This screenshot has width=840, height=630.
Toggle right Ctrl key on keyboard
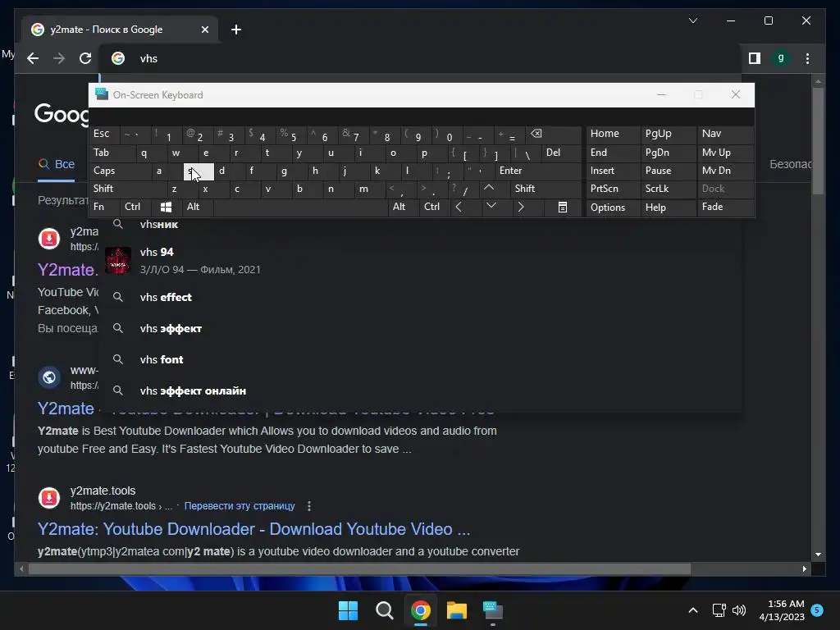click(435, 207)
